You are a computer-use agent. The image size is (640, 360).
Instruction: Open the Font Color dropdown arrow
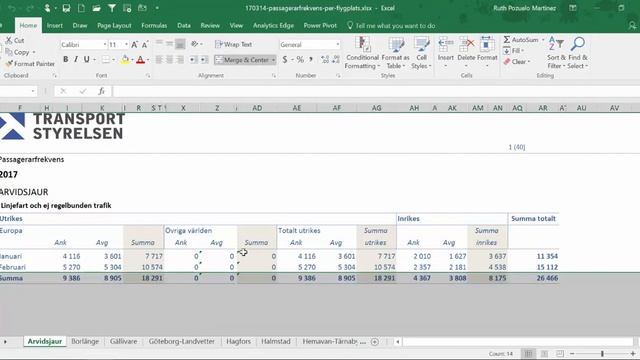pos(148,60)
